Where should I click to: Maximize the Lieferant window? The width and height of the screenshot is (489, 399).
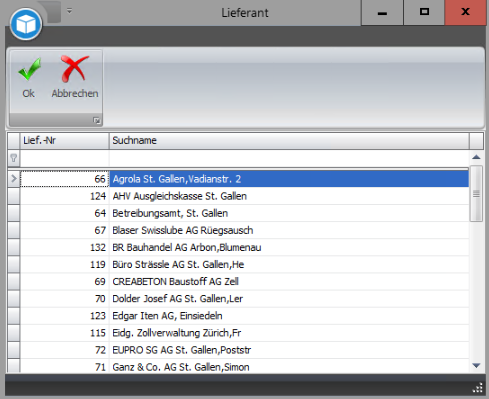click(x=424, y=13)
